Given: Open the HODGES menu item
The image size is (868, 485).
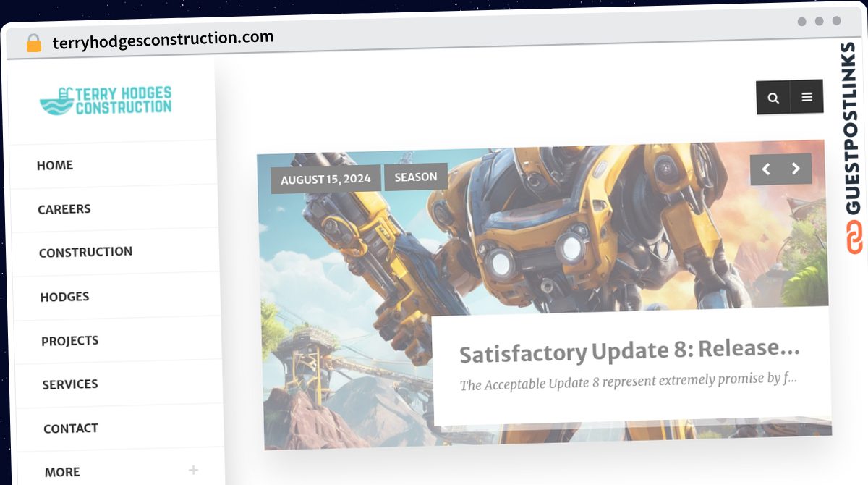Looking at the screenshot, I should click(x=64, y=297).
